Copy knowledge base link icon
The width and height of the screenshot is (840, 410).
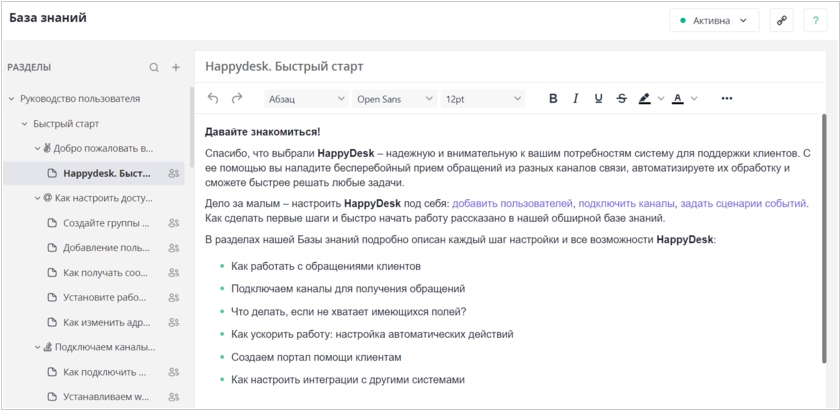pyautogui.click(x=782, y=21)
